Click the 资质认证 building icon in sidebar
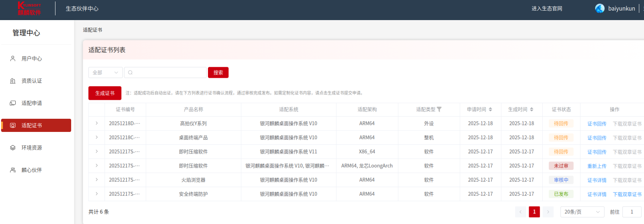The width and height of the screenshot is (644, 224). (x=13, y=81)
